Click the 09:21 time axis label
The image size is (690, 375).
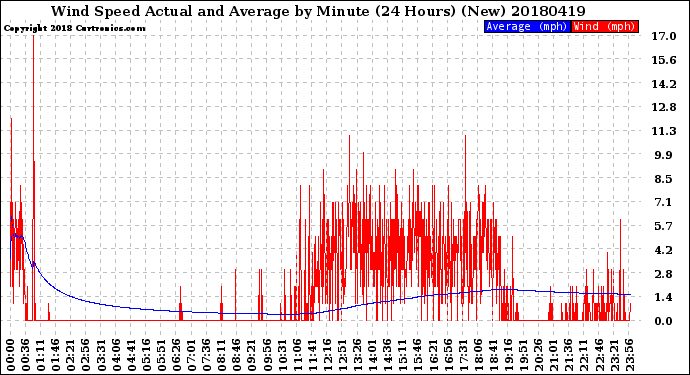(252, 355)
